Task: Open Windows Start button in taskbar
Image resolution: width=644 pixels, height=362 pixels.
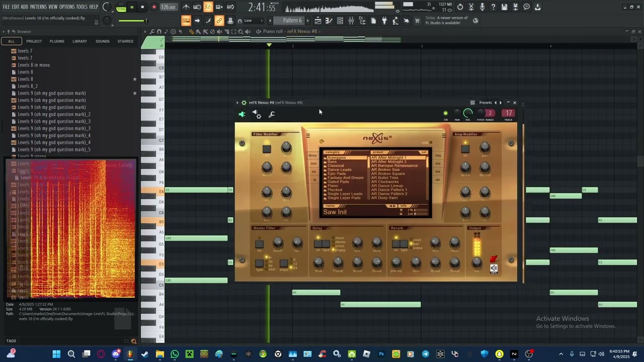Action: click(x=56, y=354)
